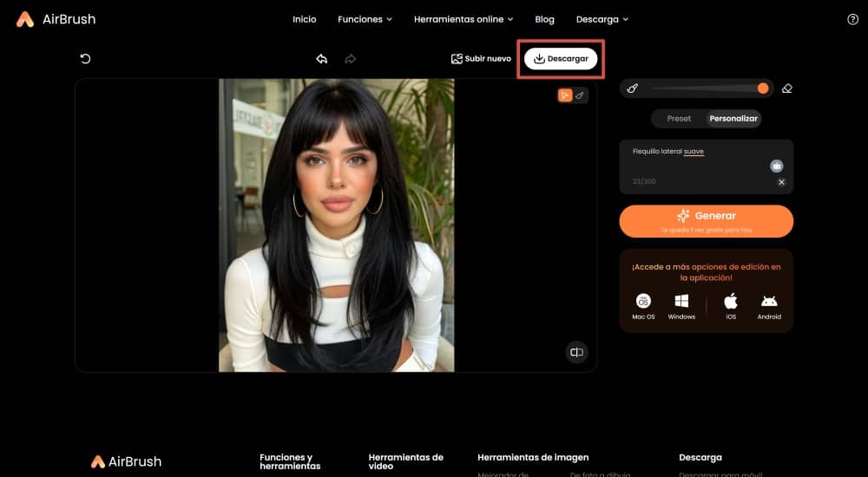Open Herramientas online dropdown
868x477 pixels.
(464, 19)
